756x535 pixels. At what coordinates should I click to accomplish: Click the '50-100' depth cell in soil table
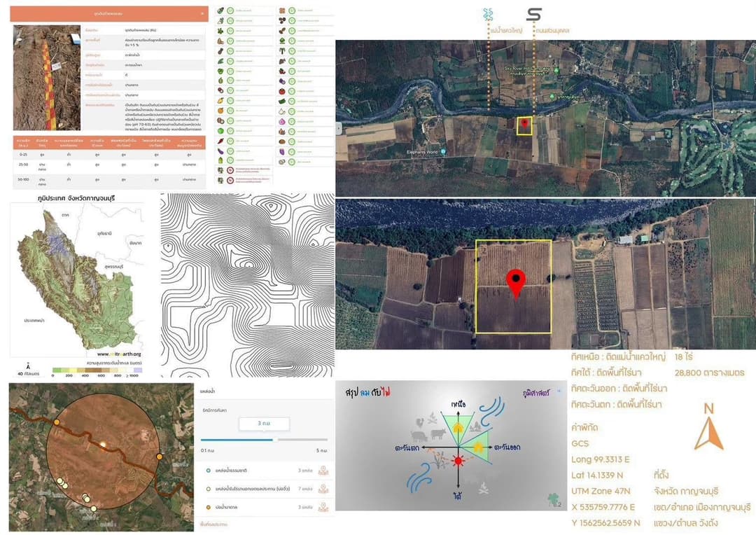tap(24, 179)
